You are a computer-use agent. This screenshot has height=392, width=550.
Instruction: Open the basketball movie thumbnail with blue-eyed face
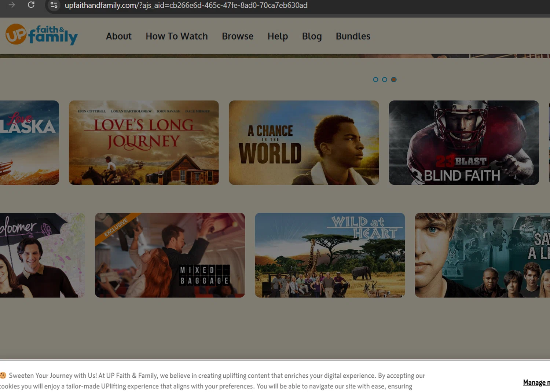click(x=482, y=255)
